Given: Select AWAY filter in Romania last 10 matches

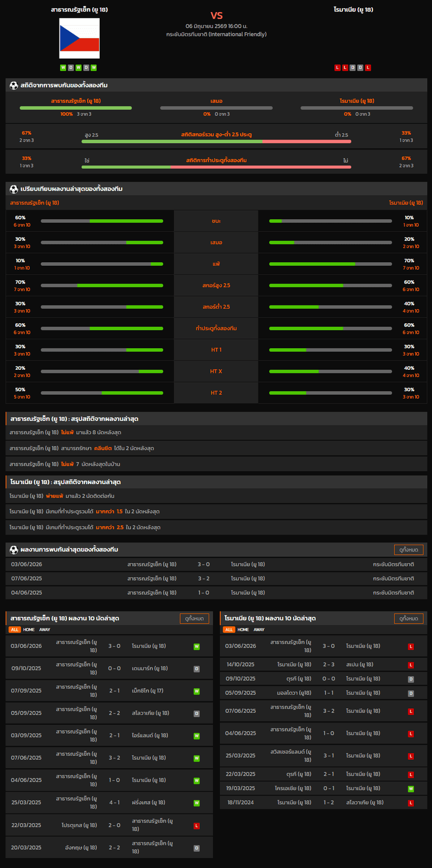Looking at the screenshot, I should (x=259, y=629).
